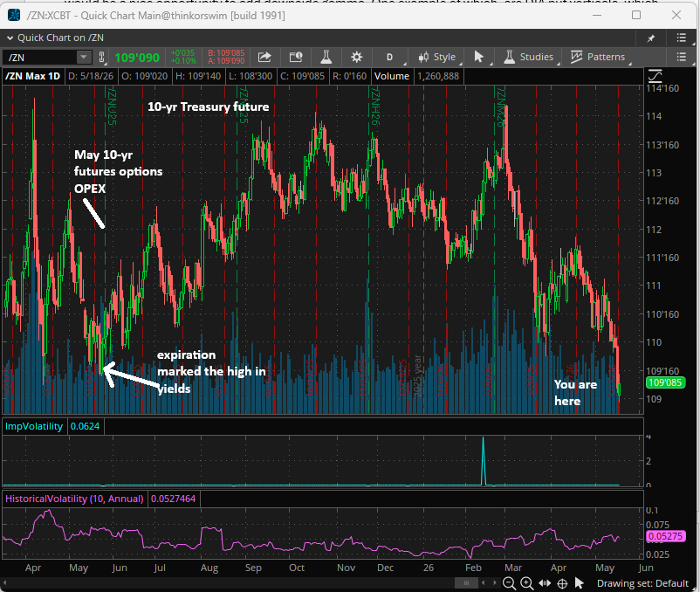Click the L: 108'300 low value
The image size is (700, 592).
click(x=250, y=76)
